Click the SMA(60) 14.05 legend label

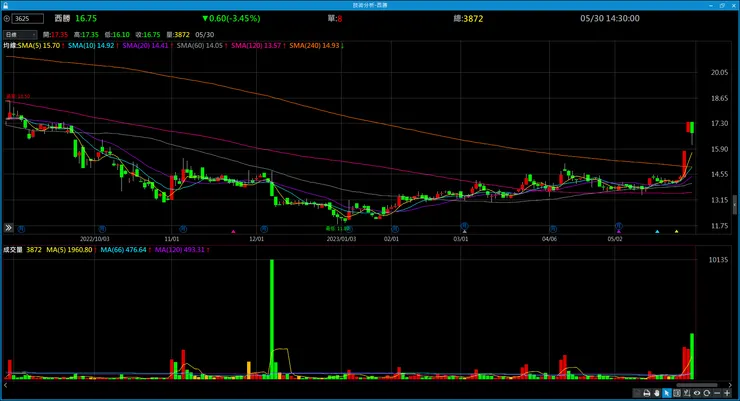[200, 45]
